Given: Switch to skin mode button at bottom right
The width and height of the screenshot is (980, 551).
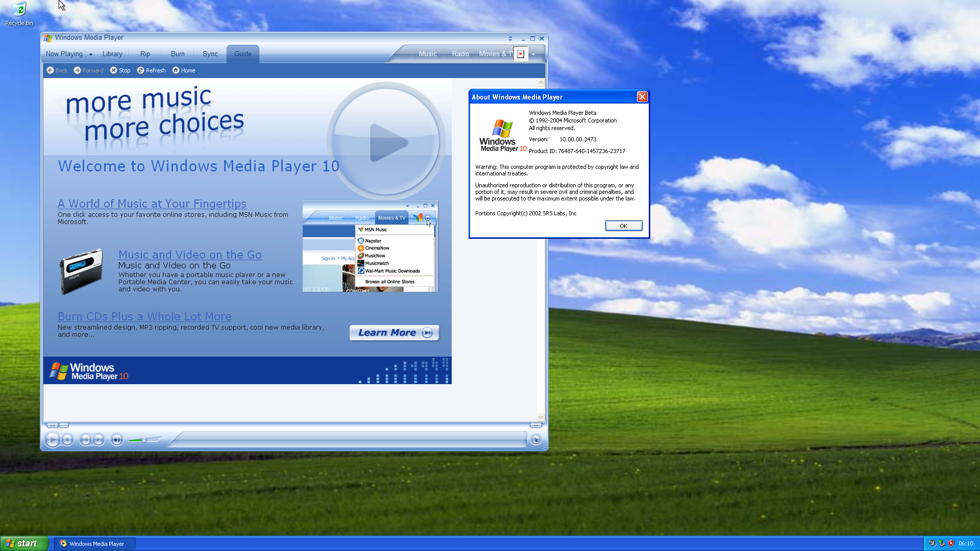Looking at the screenshot, I should pyautogui.click(x=535, y=439).
